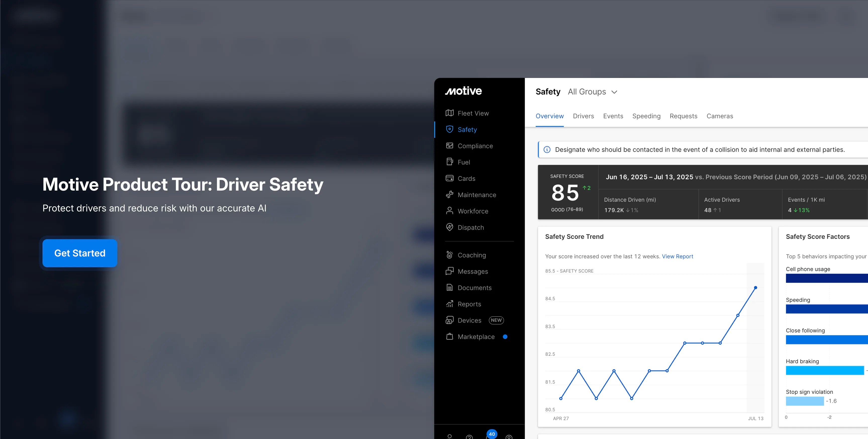Image resolution: width=868 pixels, height=439 pixels.
Task: Switch to the Events tab
Action: (613, 116)
